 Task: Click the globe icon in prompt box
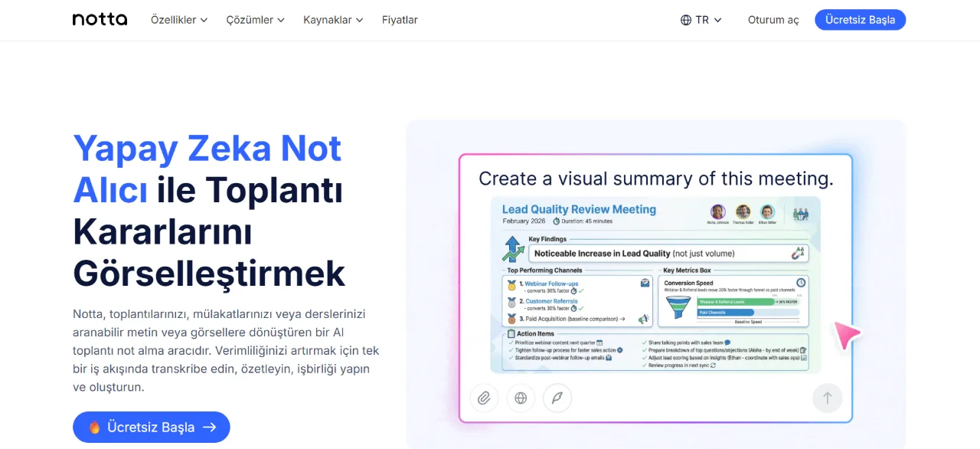pyautogui.click(x=521, y=398)
